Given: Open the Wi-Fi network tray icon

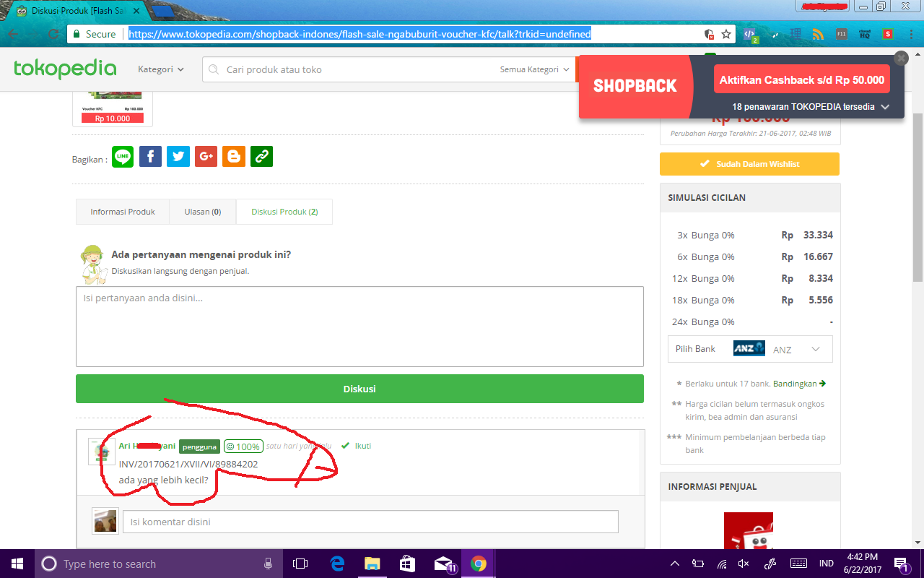Looking at the screenshot, I should click(721, 564).
